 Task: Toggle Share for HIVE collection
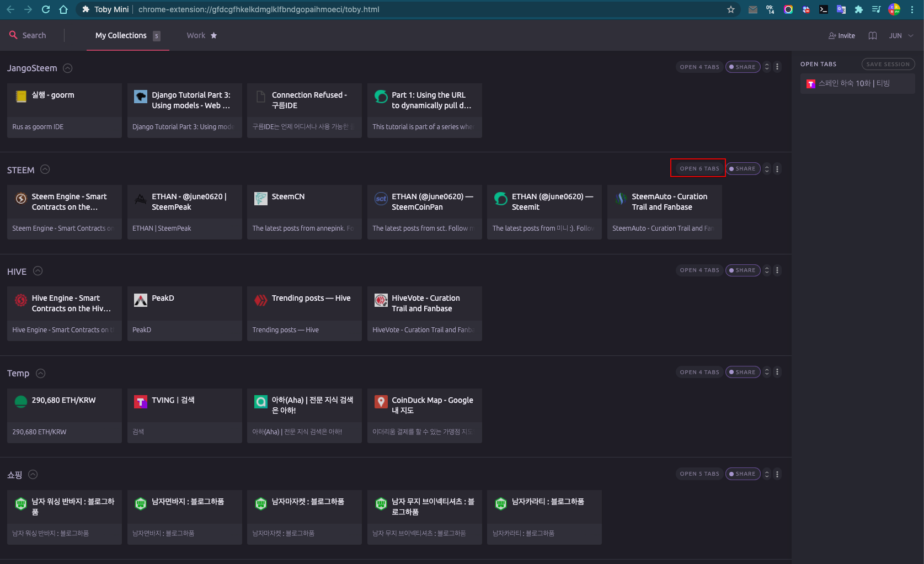[743, 270]
